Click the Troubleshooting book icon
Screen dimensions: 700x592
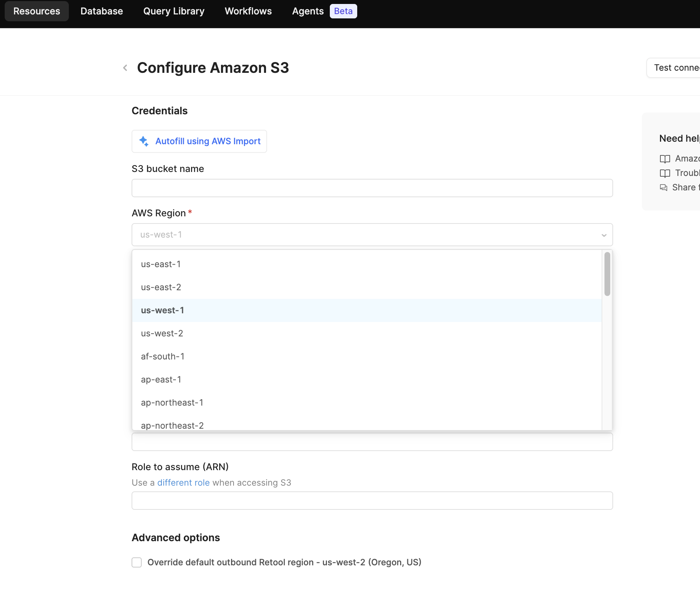tap(665, 173)
